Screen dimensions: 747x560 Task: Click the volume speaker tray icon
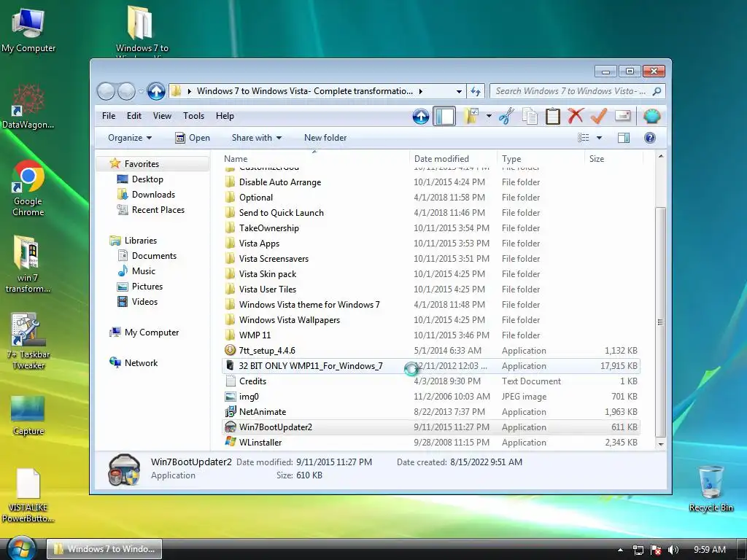coord(673,550)
